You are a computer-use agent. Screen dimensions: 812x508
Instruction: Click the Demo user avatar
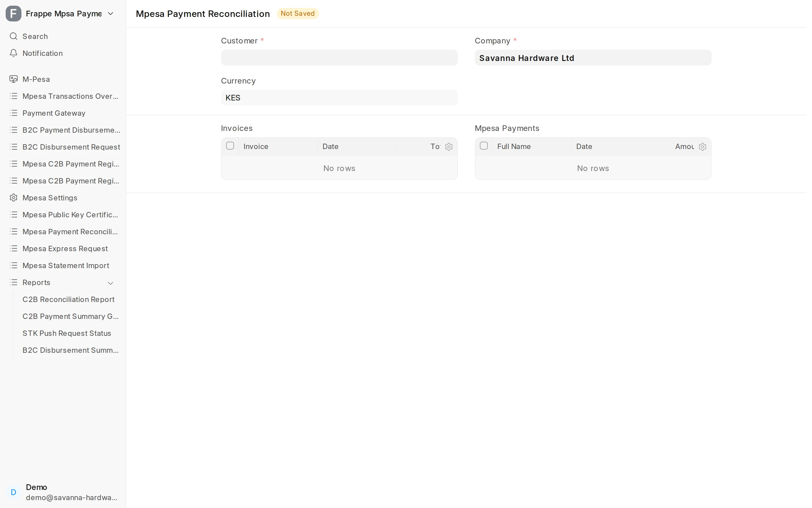(14, 492)
